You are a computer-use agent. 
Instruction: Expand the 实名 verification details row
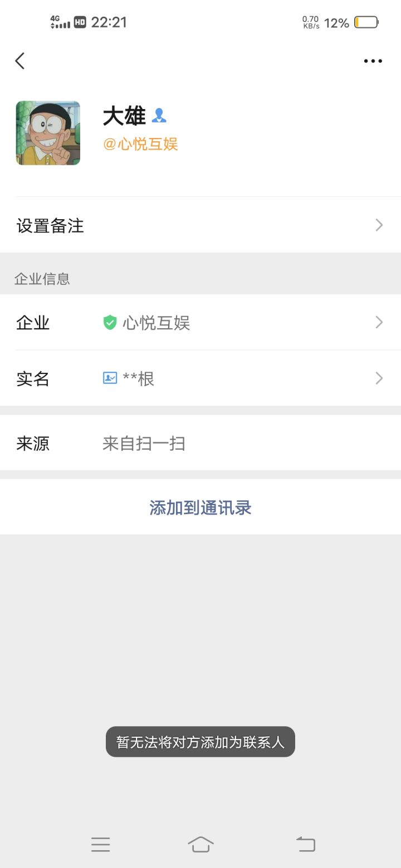[x=200, y=378]
